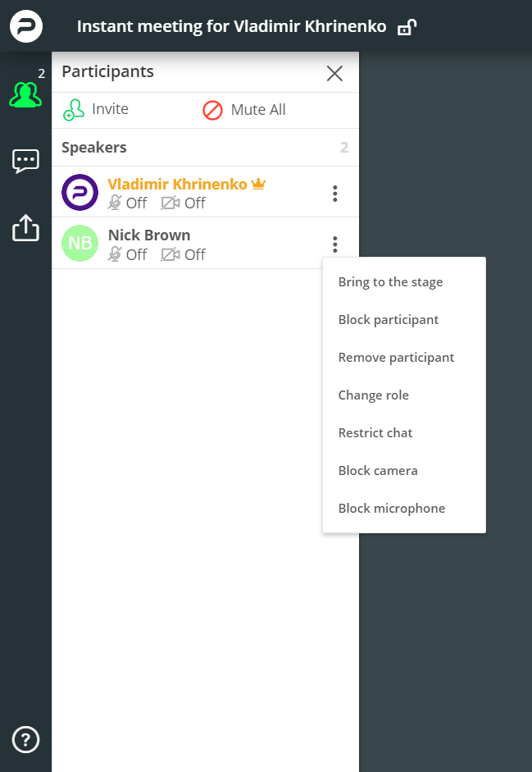Toggle Nick Brown's camera Off icon
The image size is (532, 772).
pos(171,254)
